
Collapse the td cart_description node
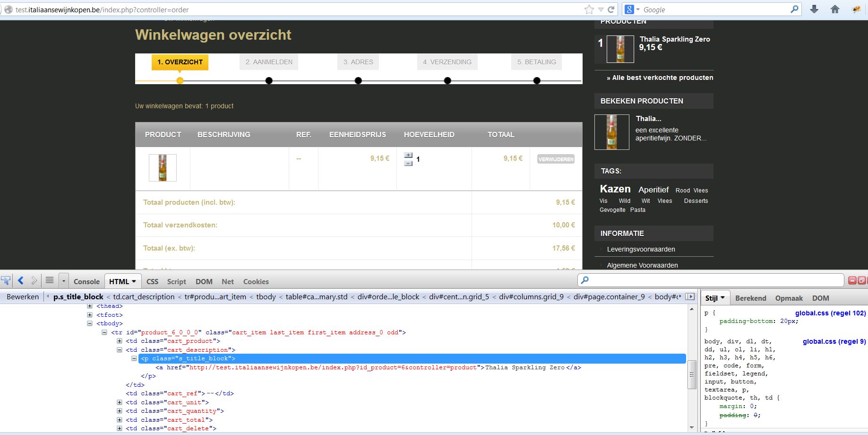120,350
